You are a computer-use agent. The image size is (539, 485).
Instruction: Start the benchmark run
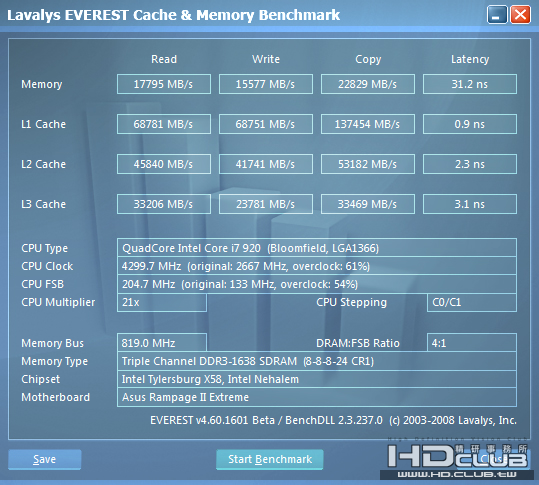270,459
